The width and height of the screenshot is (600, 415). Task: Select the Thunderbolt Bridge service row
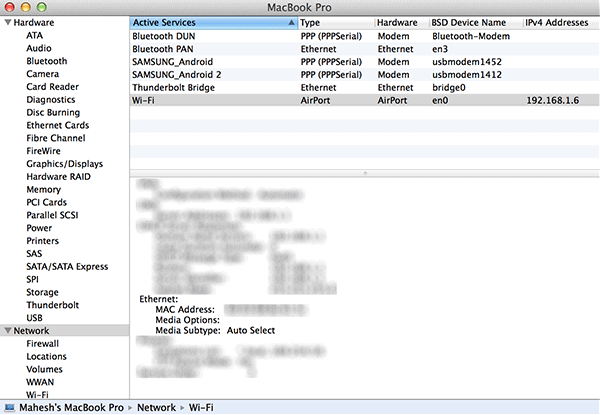tap(364, 88)
